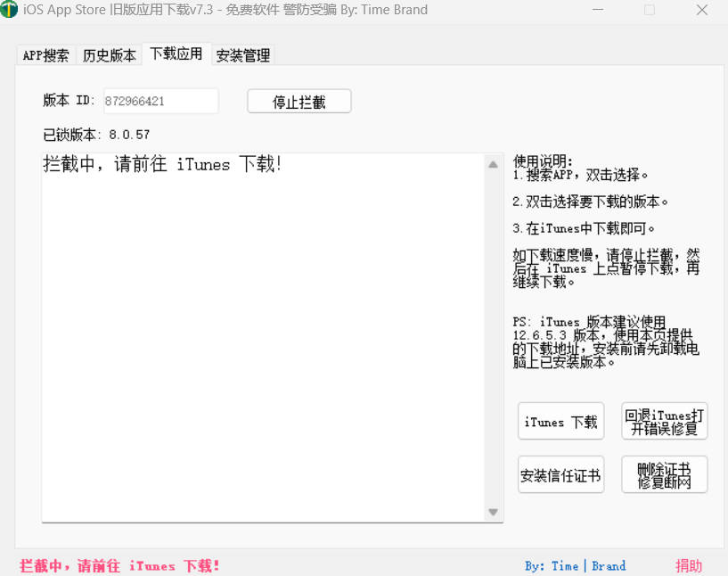Viewport: 728px width, 576px height.
Task: Click the app icon in title bar
Action: [9, 9]
